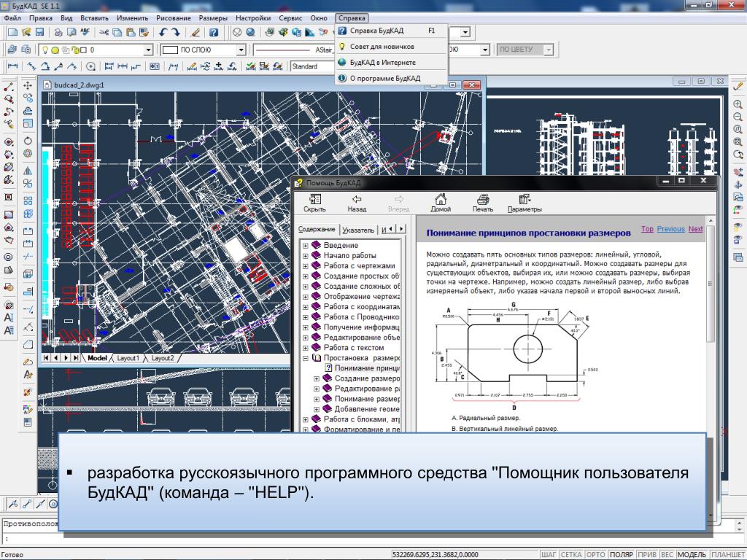Click the Назад button in help window
The image size is (747, 560).
coord(357,203)
